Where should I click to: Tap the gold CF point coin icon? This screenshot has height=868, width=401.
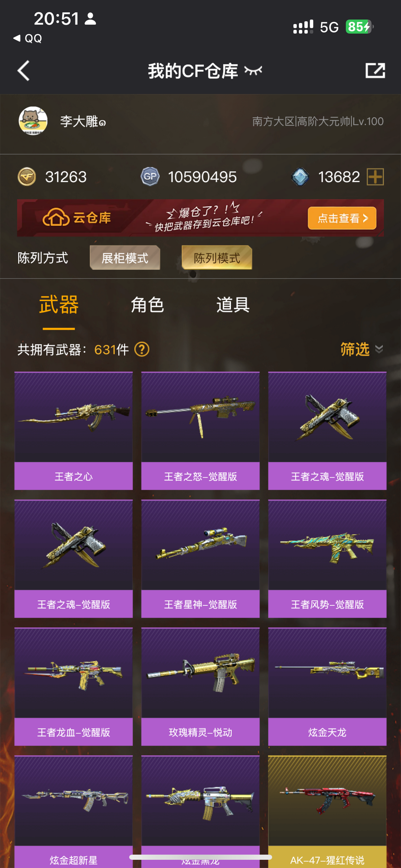pos(27,176)
